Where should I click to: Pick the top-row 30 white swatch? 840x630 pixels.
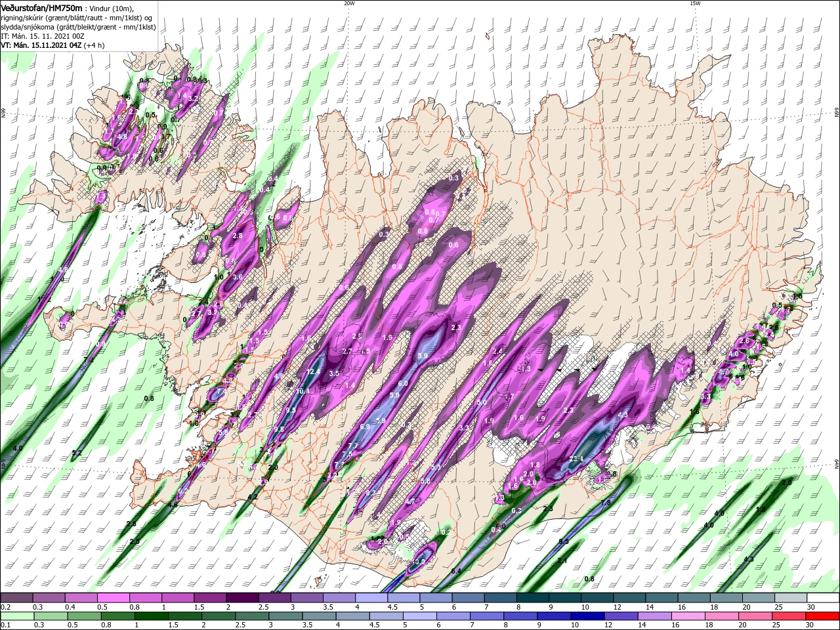[823, 598]
